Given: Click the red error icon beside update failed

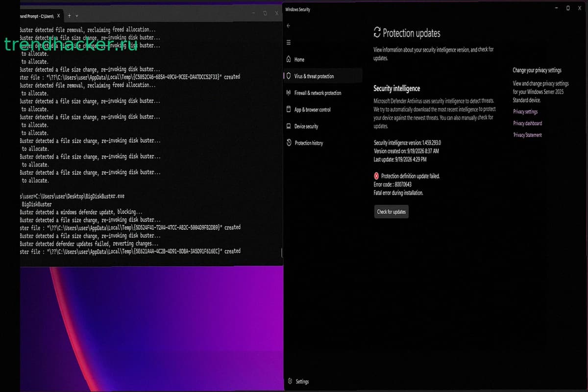Looking at the screenshot, I should [376, 176].
